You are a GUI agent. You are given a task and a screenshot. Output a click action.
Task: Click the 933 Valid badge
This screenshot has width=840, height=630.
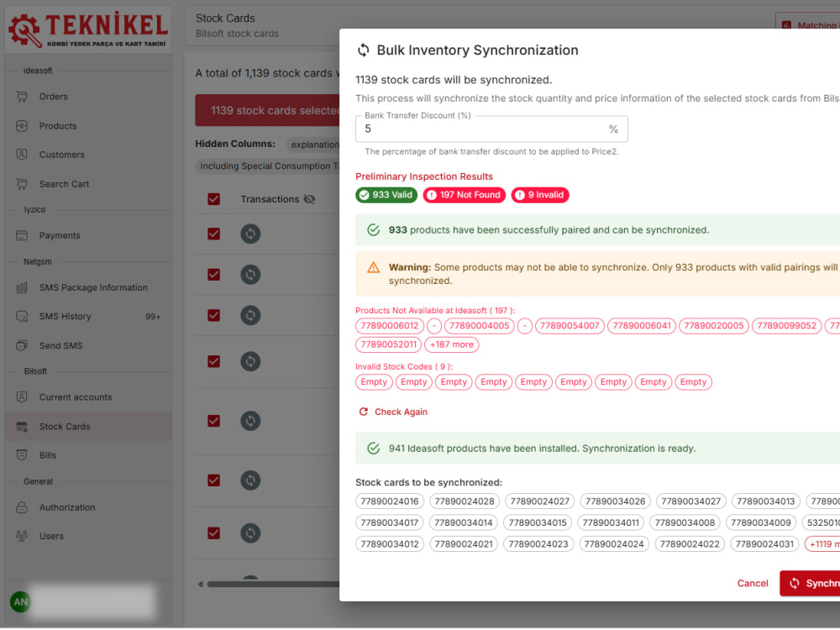(386, 195)
